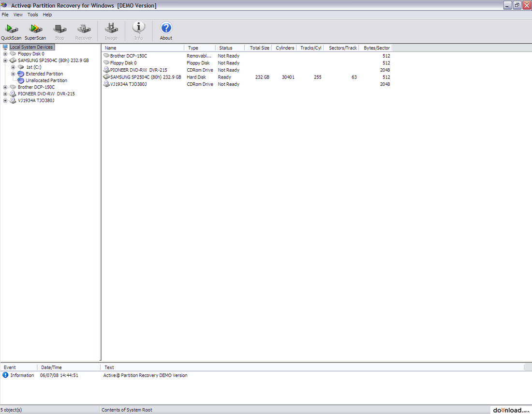Click the '5 object(s)' status bar text
The image size is (532, 414).
(x=11, y=410)
